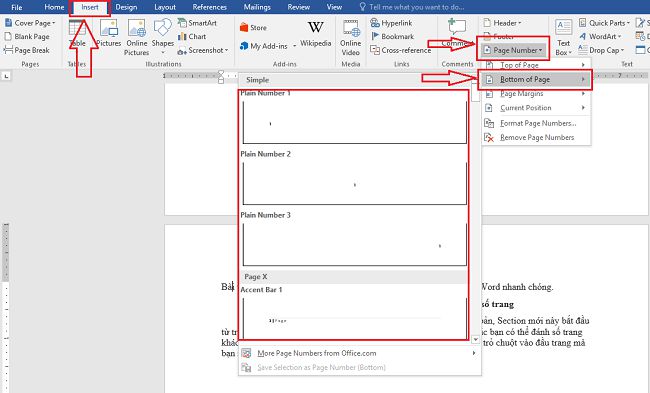Add a Hyperlink
The height and width of the screenshot is (393, 650).
coord(391,23)
